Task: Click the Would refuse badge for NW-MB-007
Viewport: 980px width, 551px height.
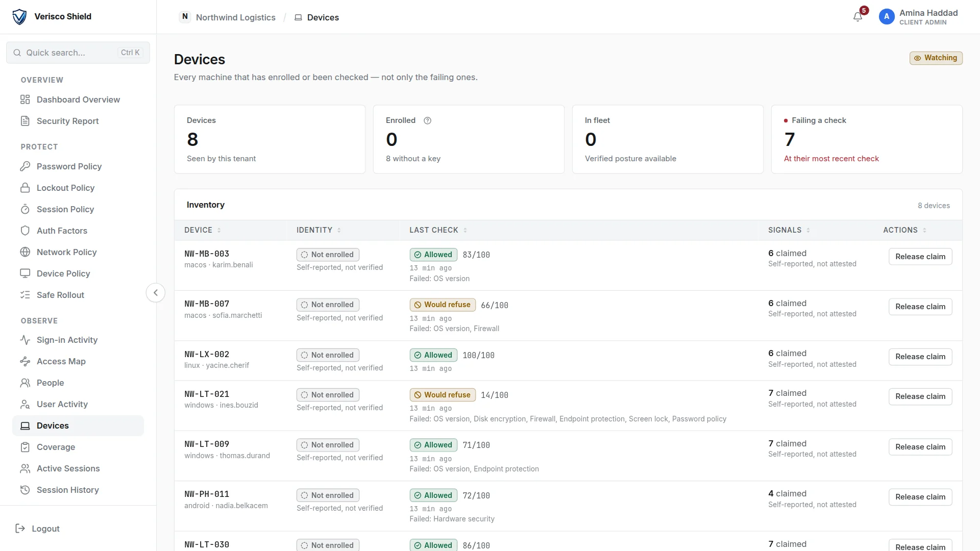Action: pos(443,305)
